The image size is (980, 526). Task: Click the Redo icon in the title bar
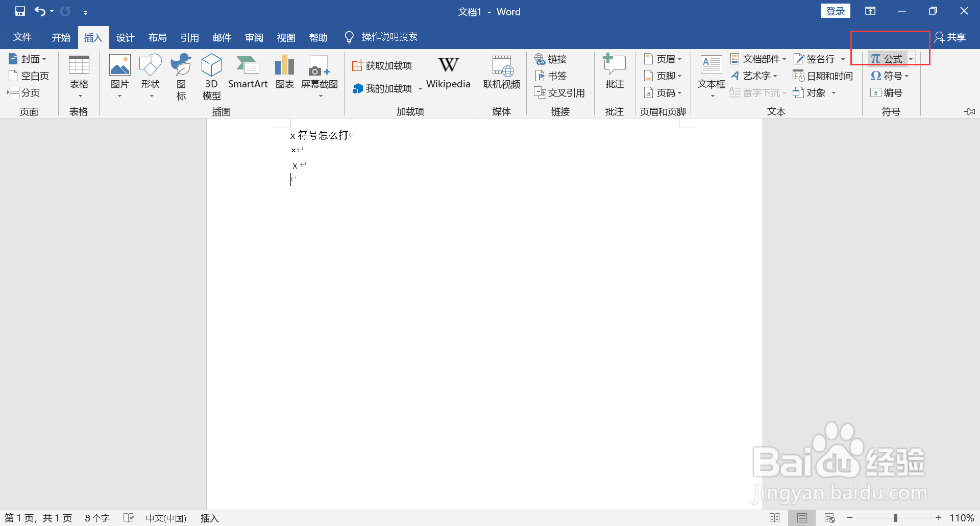(65, 11)
